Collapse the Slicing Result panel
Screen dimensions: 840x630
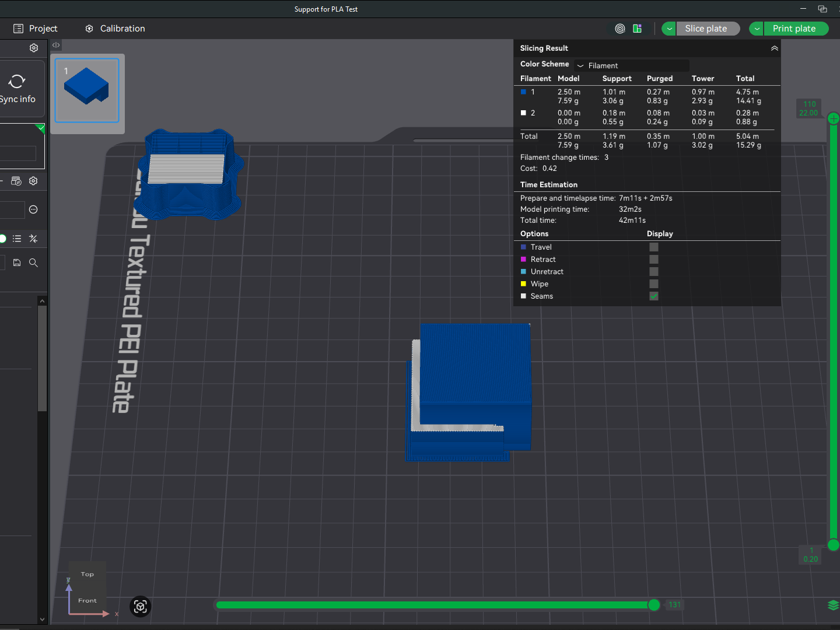coord(774,48)
